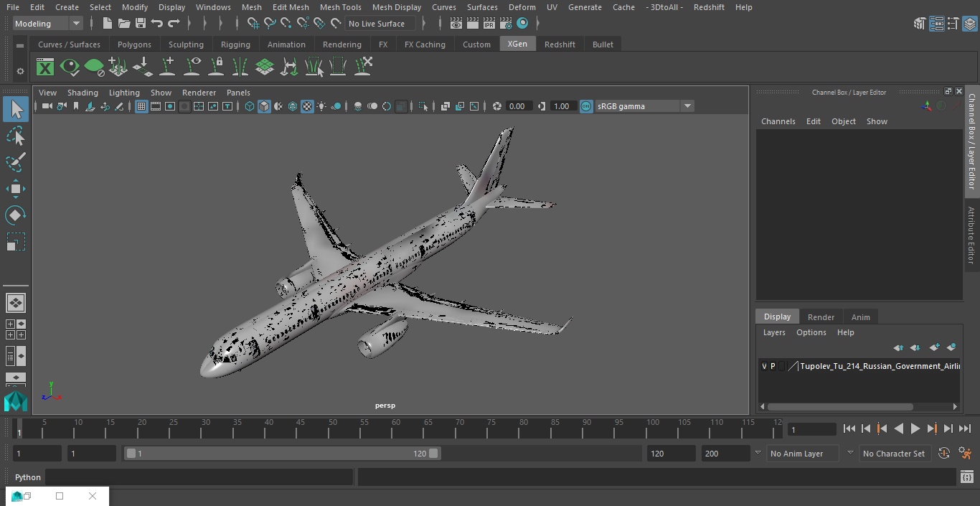This screenshot has height=506, width=980.
Task: Click the Create new layer icon
Action: pos(934,347)
